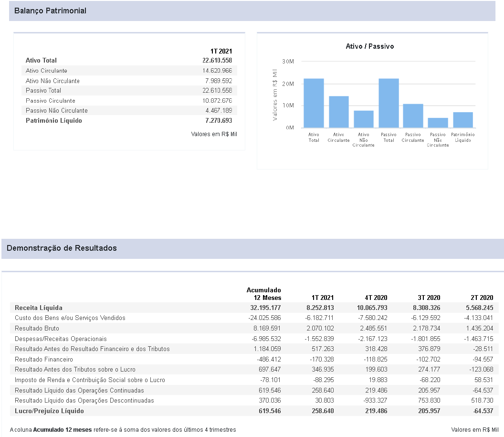Select the 4T 2020 column header
This screenshot has width=504, height=437.
tap(376, 298)
